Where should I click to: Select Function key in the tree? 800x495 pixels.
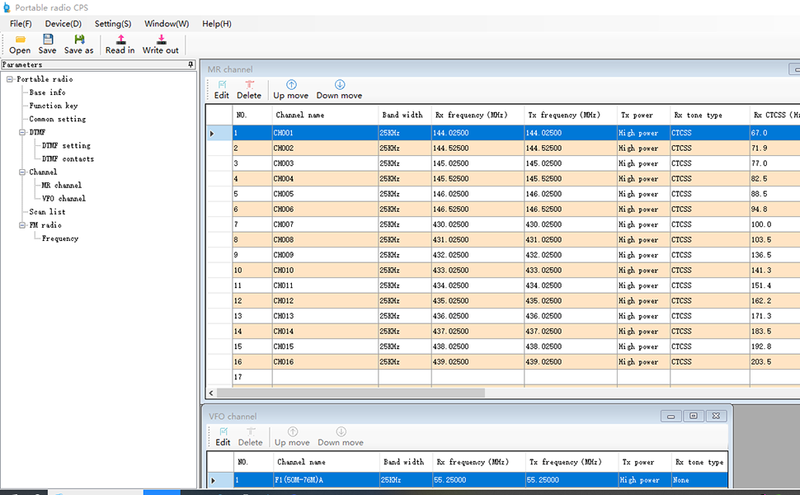click(54, 106)
